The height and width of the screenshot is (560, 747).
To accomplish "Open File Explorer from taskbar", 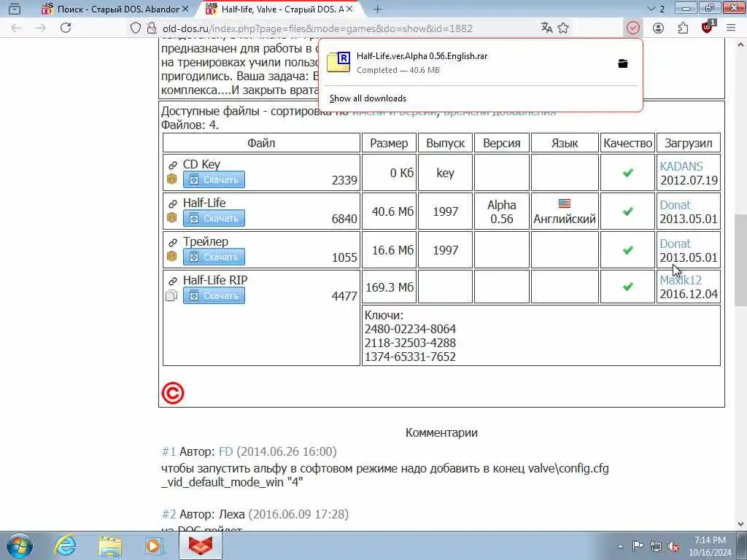I will click(x=111, y=545).
